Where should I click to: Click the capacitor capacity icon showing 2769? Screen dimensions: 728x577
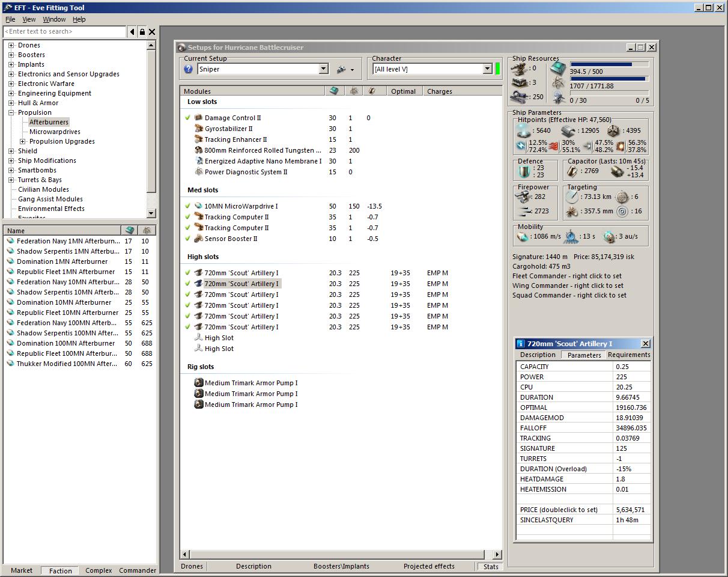point(573,172)
